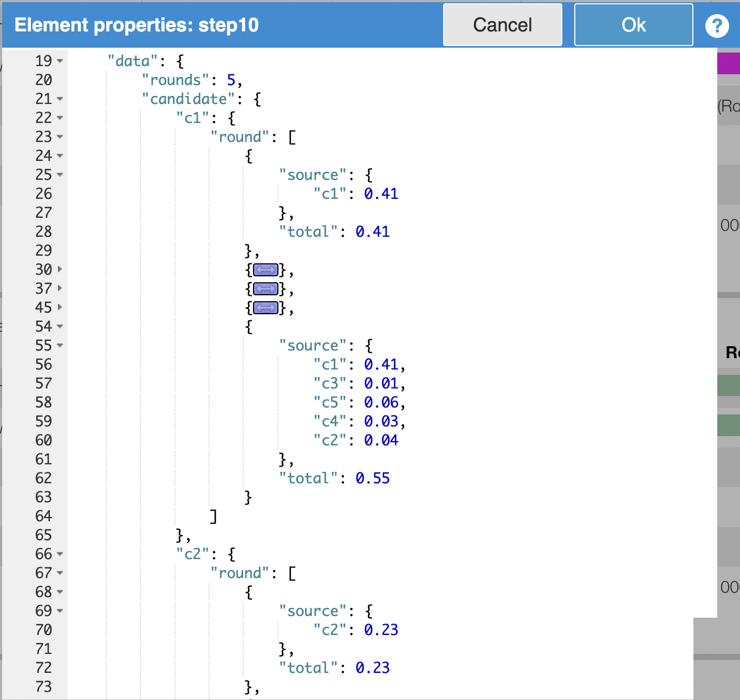The width and height of the screenshot is (740, 700).
Task: Collapse the "source" object at line 55
Action: (x=60, y=346)
